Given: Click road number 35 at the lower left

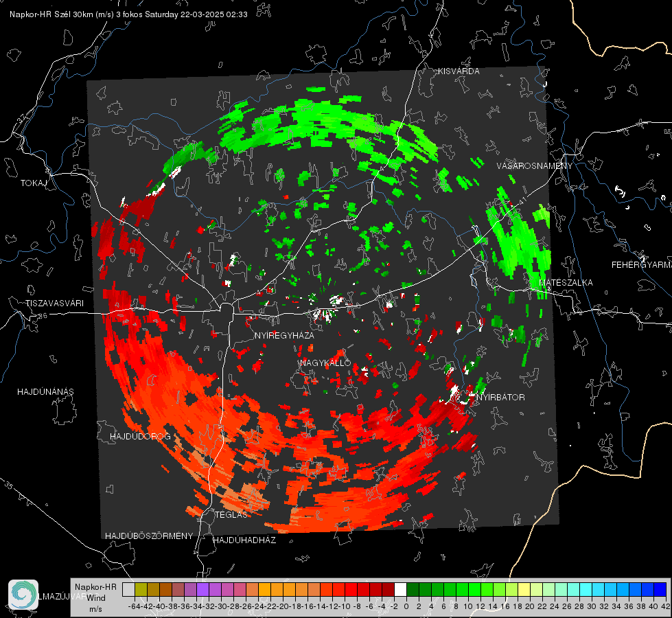Looking at the screenshot, I should pos(9,486).
